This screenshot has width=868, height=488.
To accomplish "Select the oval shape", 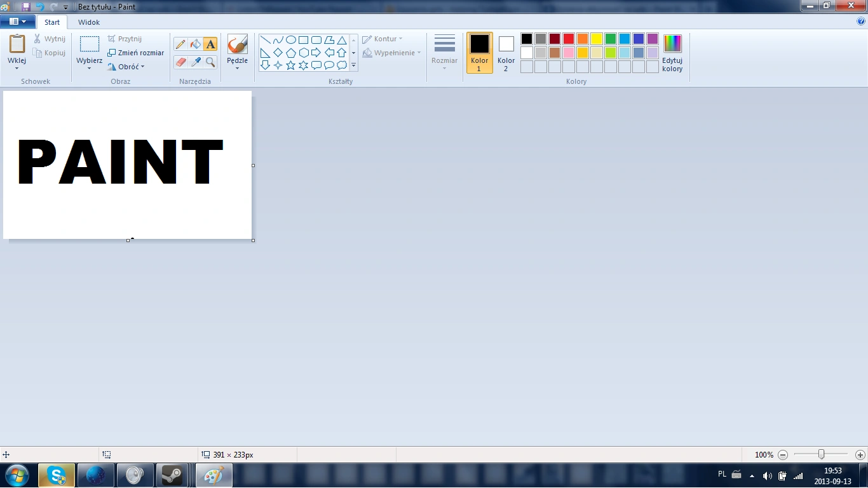I will pos(291,39).
